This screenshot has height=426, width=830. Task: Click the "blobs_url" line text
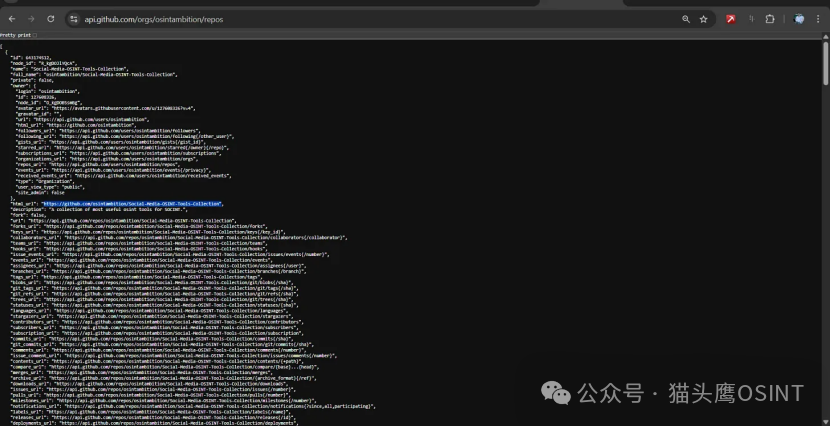click(x=154, y=283)
